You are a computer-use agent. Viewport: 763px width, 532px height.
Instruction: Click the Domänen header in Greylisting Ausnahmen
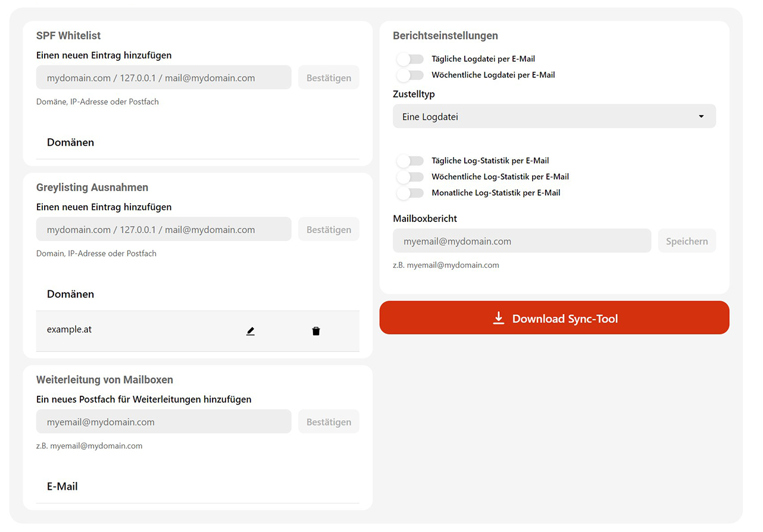tap(70, 294)
